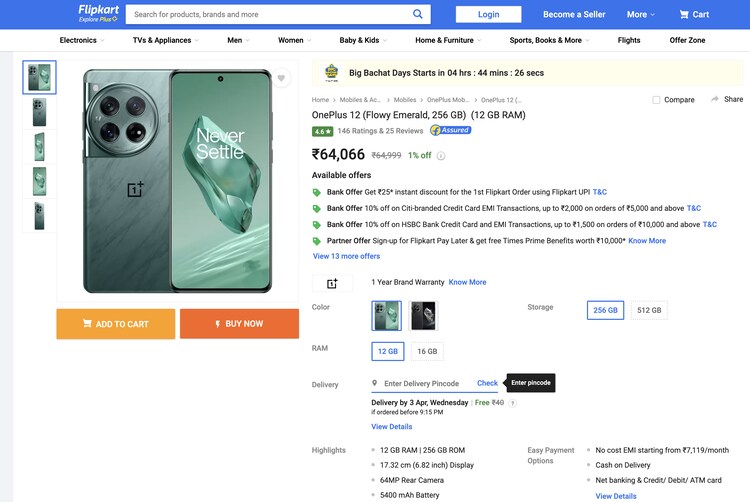Open the Offer Zone menu item
The image size is (750, 502).
[687, 40]
